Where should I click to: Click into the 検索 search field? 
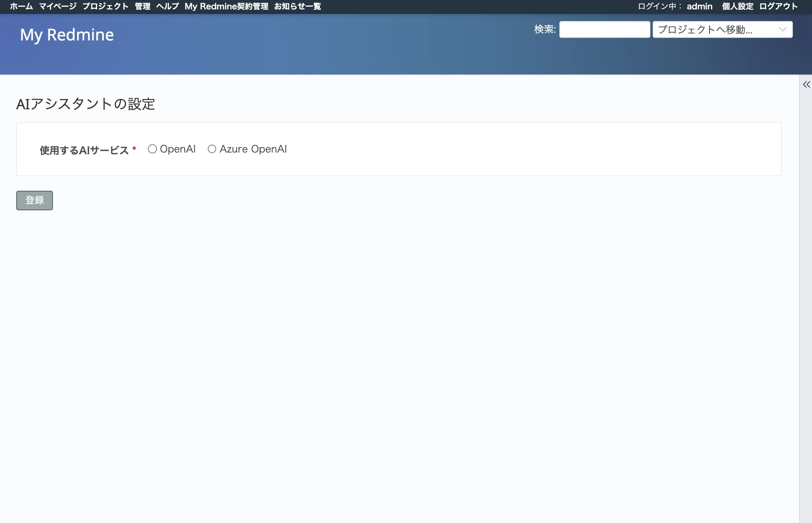click(605, 30)
